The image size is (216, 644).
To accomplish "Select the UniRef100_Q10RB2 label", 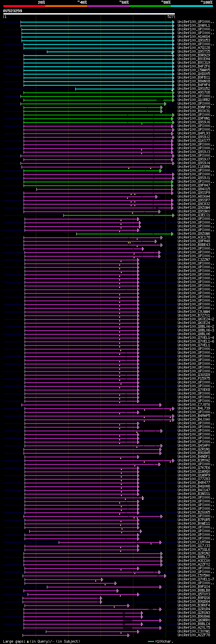I will click(194, 100).
